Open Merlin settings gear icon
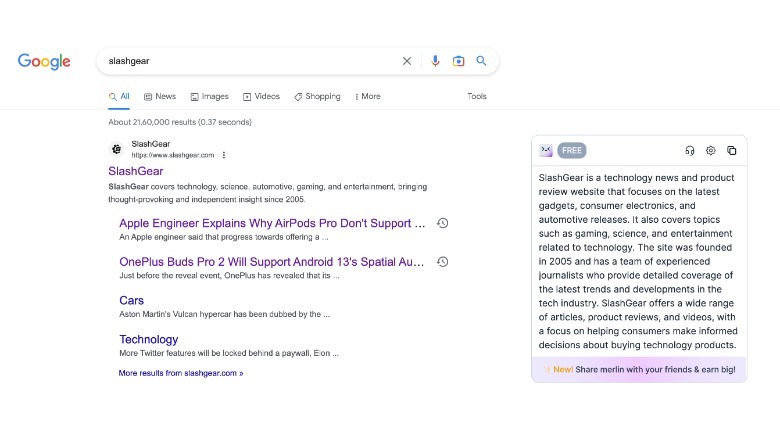 (710, 150)
